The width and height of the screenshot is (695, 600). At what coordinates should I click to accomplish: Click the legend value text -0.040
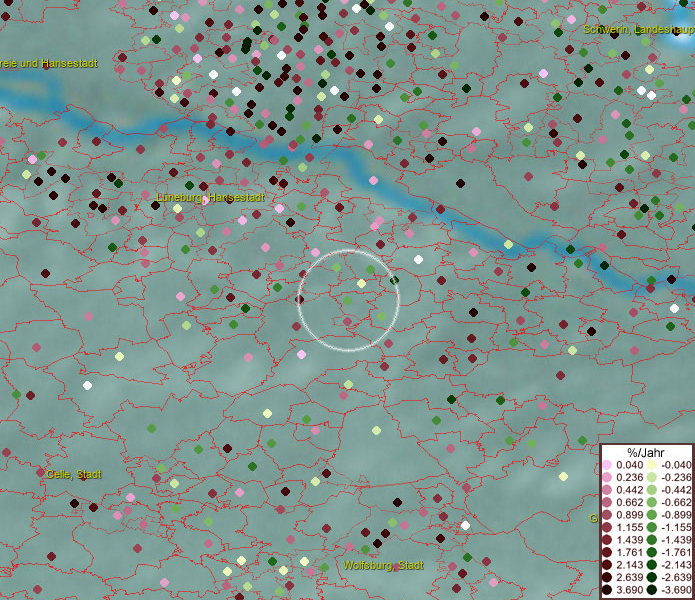click(x=676, y=465)
